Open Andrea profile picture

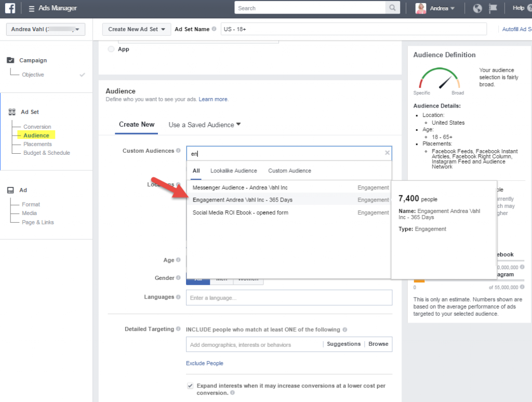(x=421, y=8)
